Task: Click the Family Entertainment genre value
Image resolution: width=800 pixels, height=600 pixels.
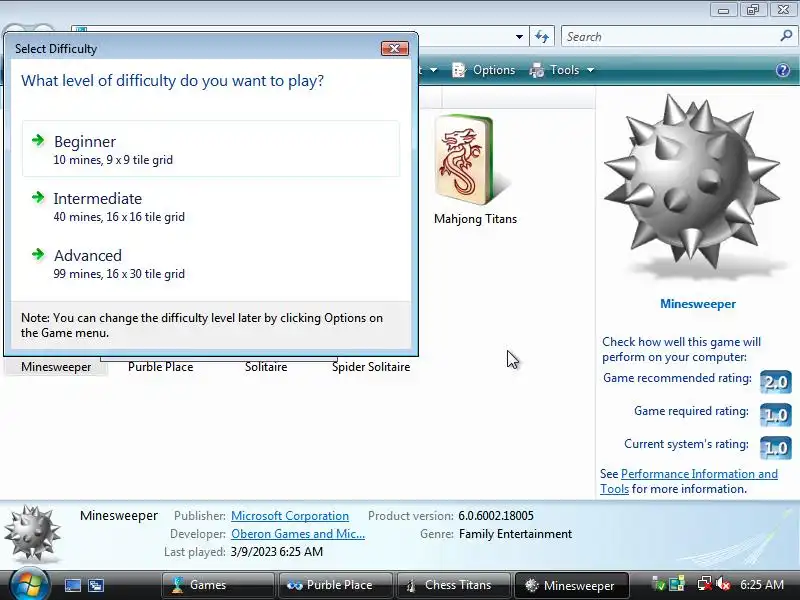Action: point(515,534)
